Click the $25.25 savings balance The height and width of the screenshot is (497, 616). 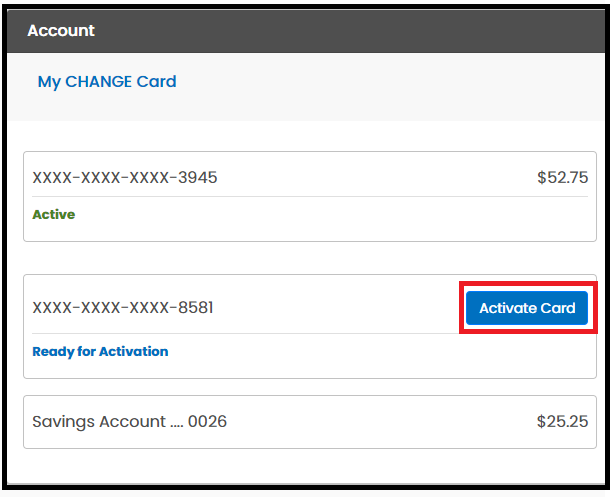click(x=562, y=422)
